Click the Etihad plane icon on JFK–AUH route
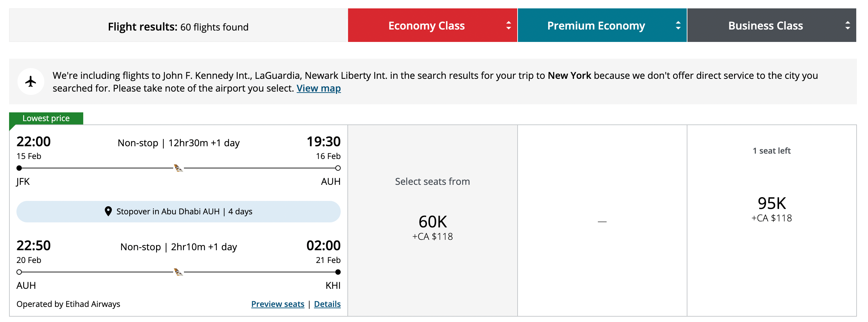Viewport: 868px width, 322px height. [x=178, y=168]
